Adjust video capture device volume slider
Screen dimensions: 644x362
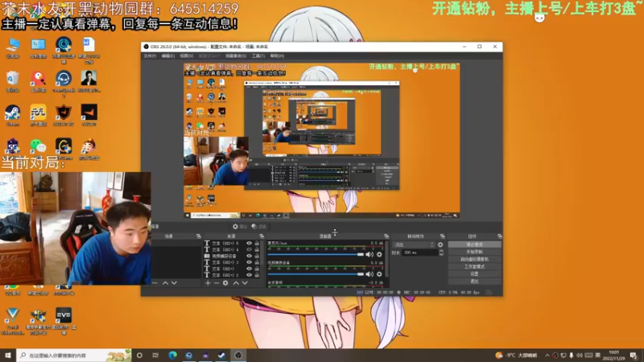coord(316,274)
